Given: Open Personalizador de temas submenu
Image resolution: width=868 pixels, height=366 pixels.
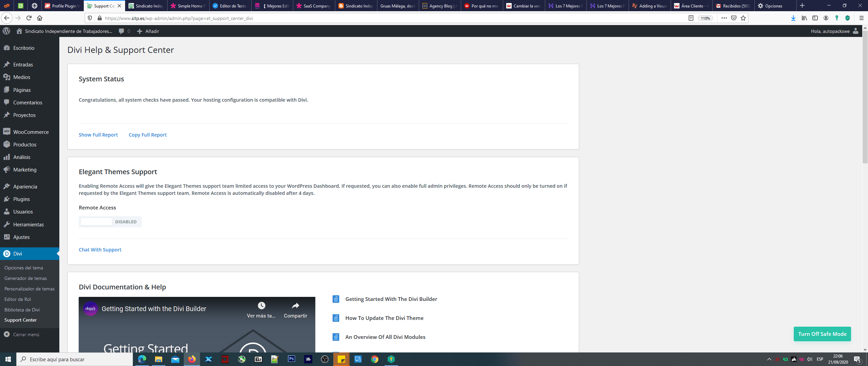Looking at the screenshot, I should click(x=29, y=289).
